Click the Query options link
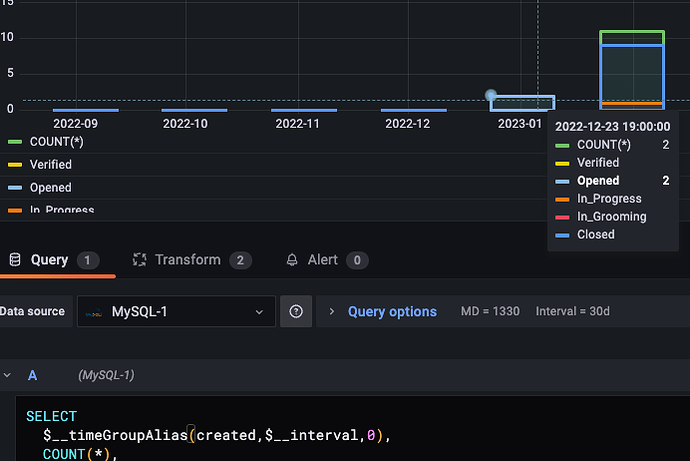The image size is (690, 461). (392, 311)
